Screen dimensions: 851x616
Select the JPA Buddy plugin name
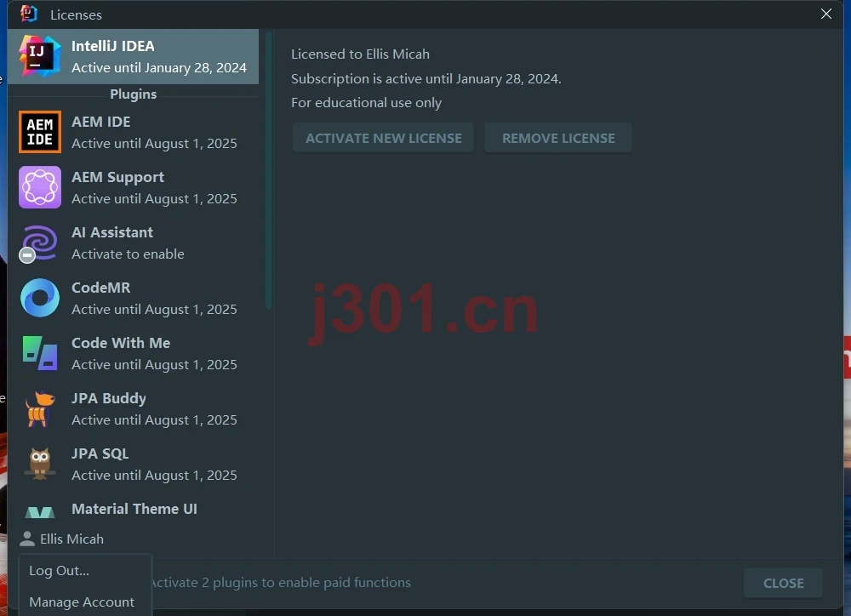109,398
